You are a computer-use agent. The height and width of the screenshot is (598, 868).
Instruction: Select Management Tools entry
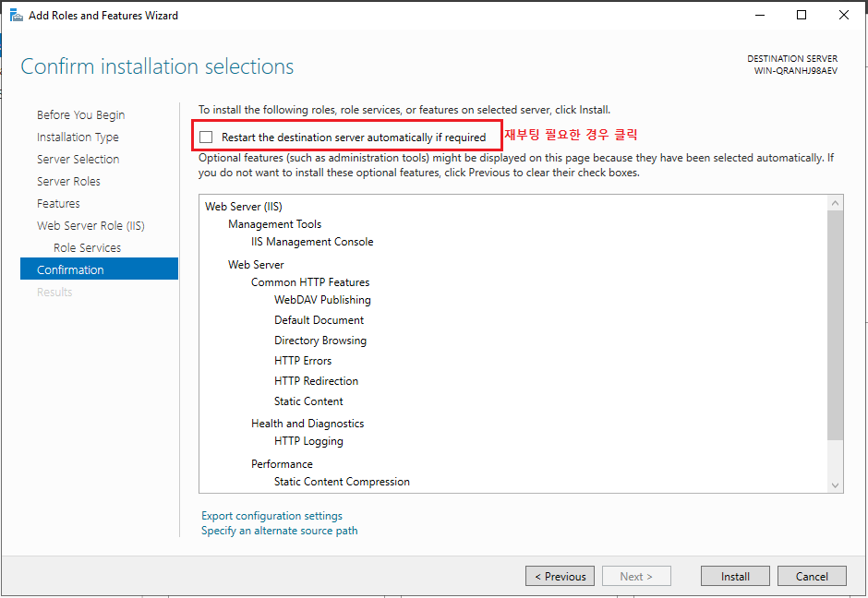[x=274, y=224]
